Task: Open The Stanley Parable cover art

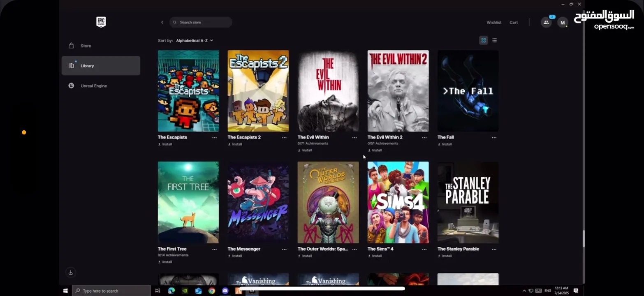Action: [468, 202]
